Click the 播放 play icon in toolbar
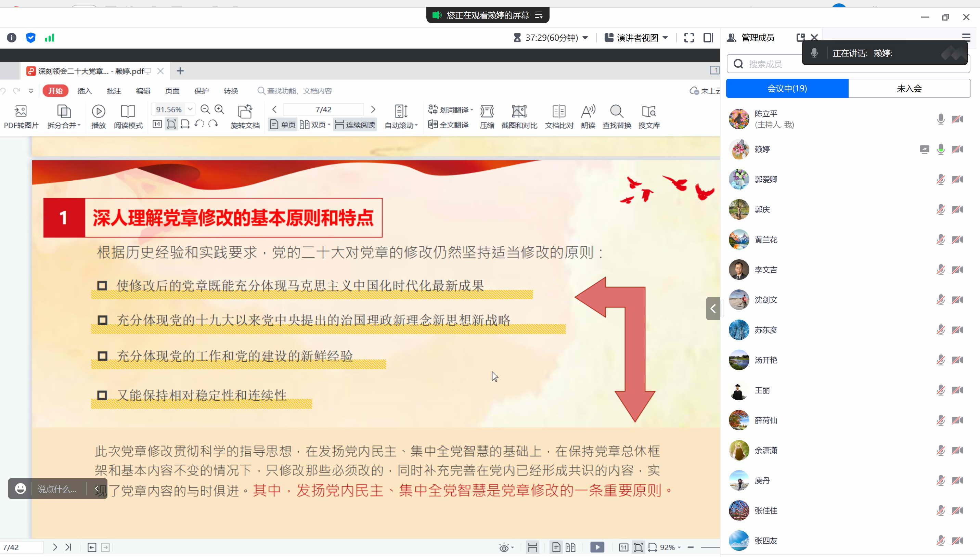 point(98,111)
